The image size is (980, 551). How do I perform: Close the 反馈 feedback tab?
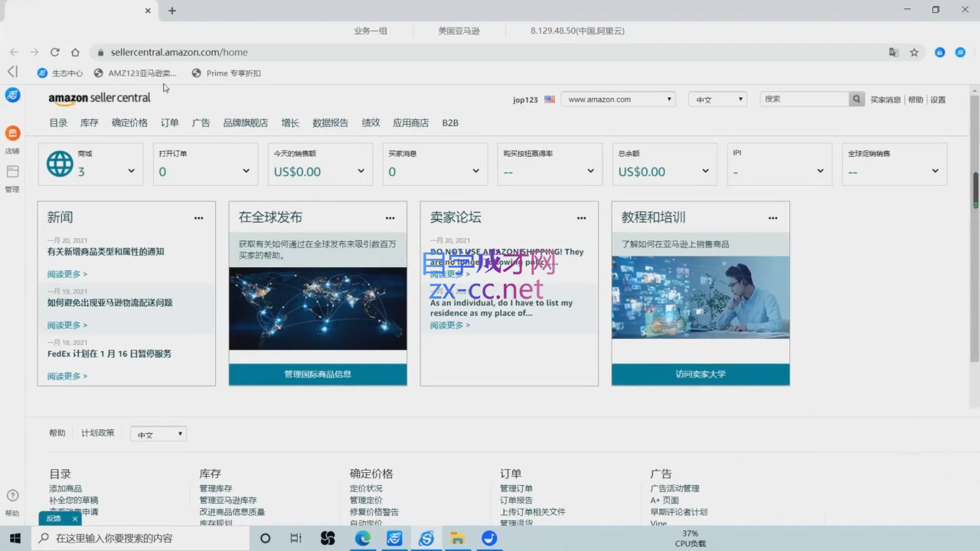[x=74, y=519]
